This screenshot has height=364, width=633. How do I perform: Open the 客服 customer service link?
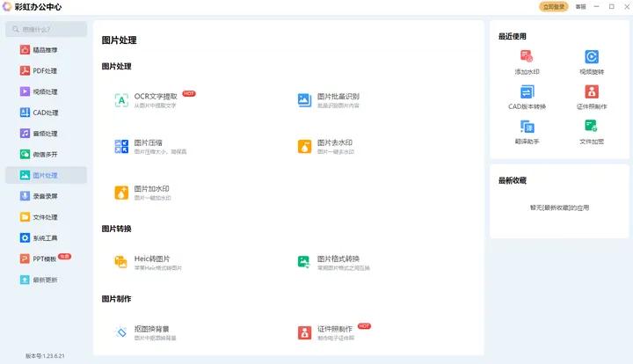[x=580, y=7]
